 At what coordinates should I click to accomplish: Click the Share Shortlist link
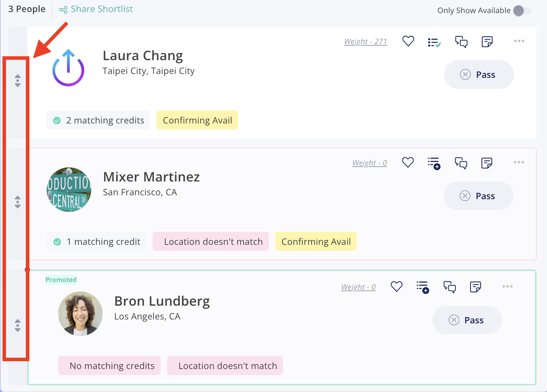[96, 9]
